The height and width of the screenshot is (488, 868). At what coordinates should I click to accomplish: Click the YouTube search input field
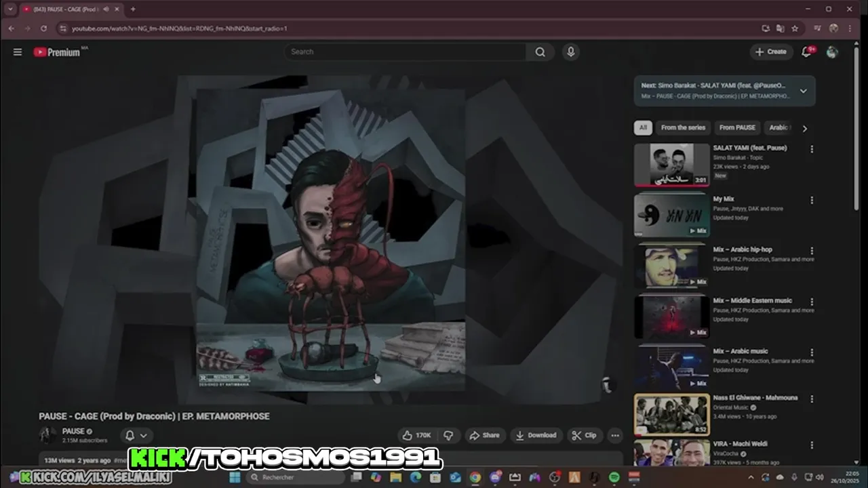405,52
